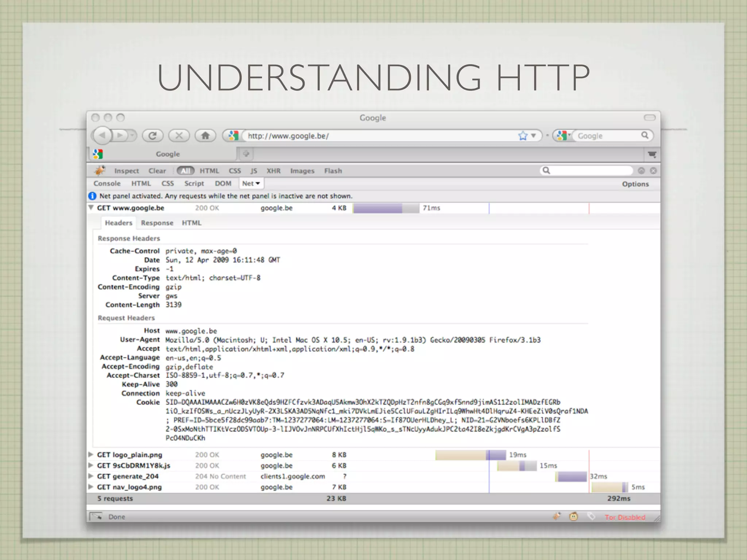Viewport: 747px width, 560px height.
Task: Click the Reload page button
Action: pos(152,136)
